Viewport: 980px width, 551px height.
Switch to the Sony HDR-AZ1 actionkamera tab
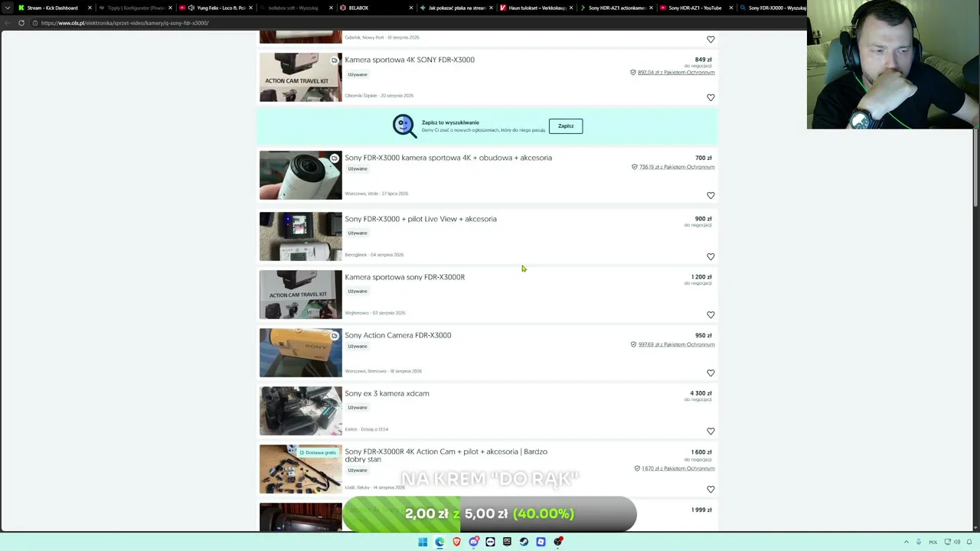pos(617,8)
